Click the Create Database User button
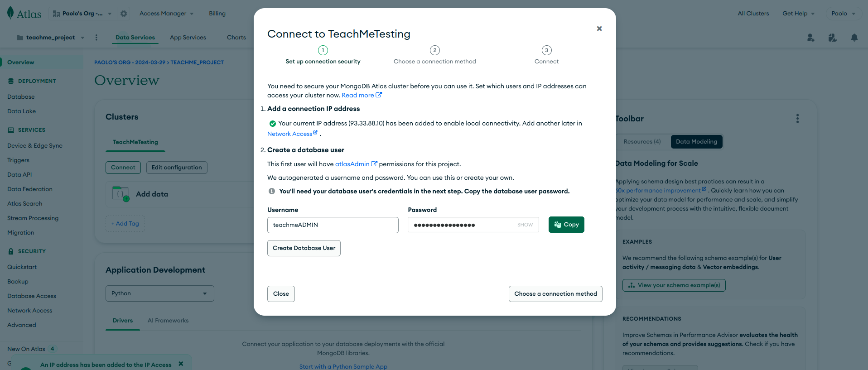Viewport: 868px width, 370px height. click(304, 248)
